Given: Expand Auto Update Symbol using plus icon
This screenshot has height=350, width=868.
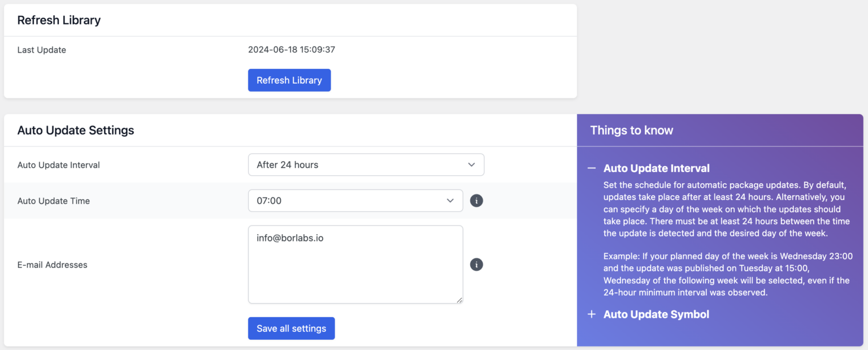Looking at the screenshot, I should 592,314.
